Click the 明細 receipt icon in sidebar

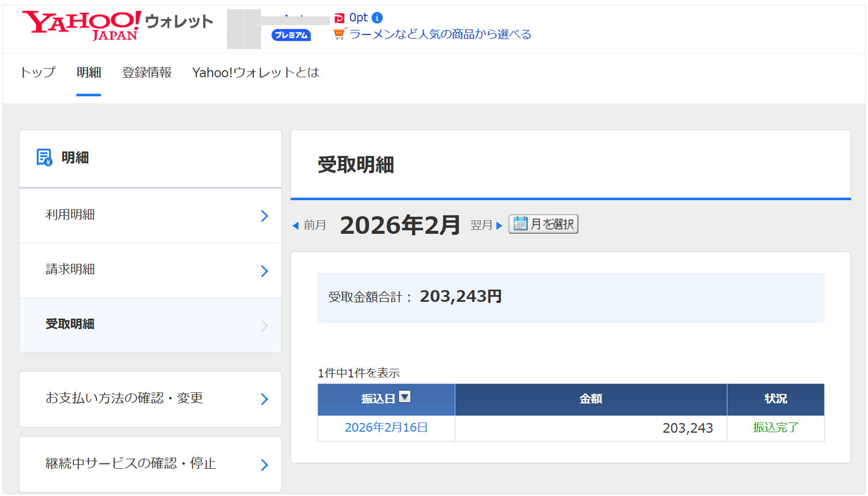coord(44,158)
